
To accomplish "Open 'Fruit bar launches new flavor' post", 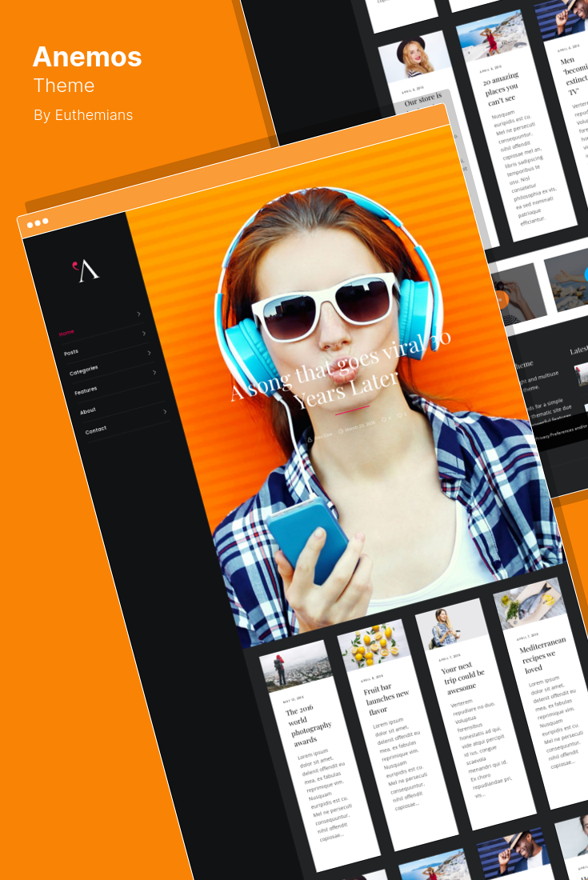I will click(386, 698).
